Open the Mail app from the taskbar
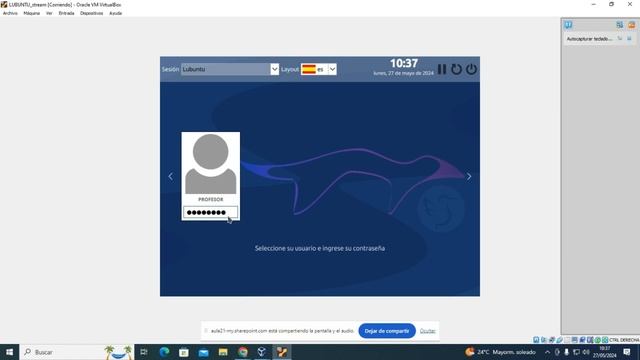 tap(203, 352)
